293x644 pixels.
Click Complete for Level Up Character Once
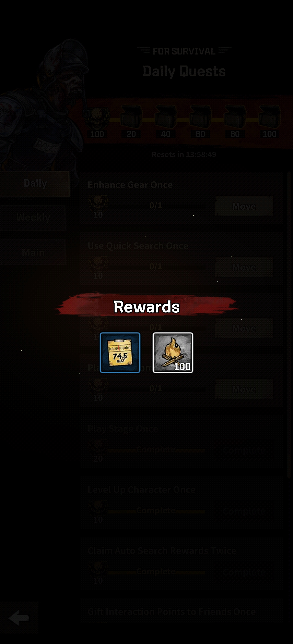point(244,511)
